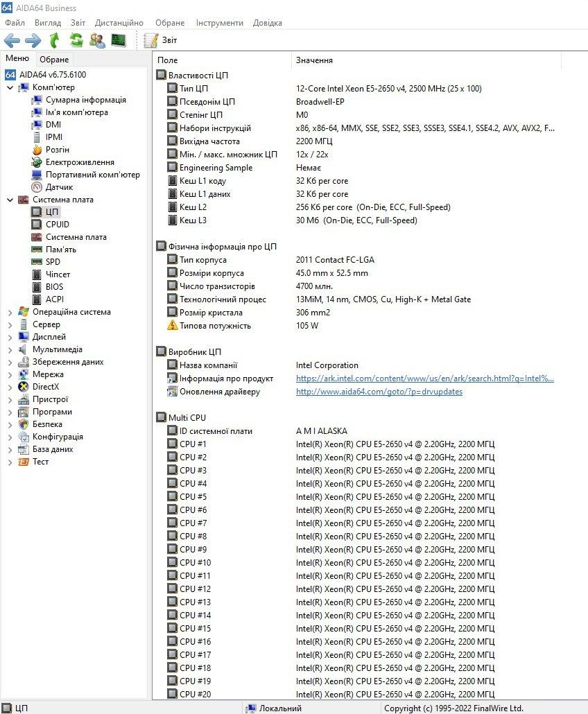Click the Пристрої devices icon
This screenshot has height=714, width=588.
pyautogui.click(x=23, y=399)
